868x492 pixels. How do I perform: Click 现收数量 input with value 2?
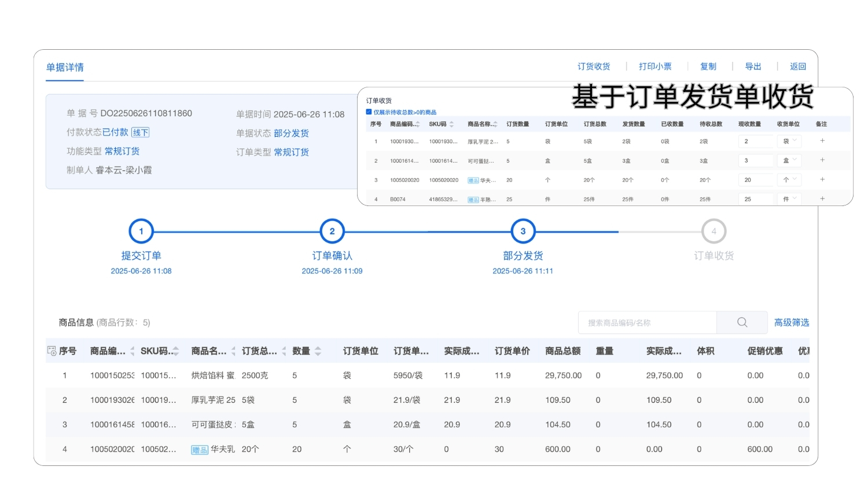756,141
